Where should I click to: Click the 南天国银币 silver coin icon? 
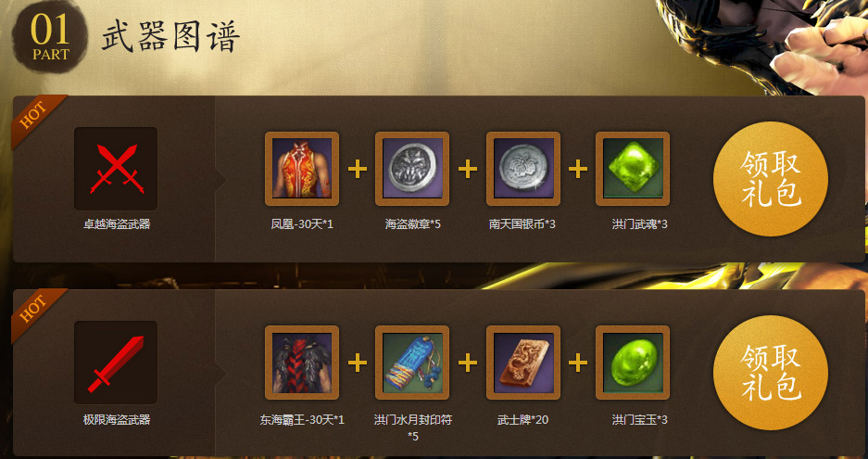(523, 169)
